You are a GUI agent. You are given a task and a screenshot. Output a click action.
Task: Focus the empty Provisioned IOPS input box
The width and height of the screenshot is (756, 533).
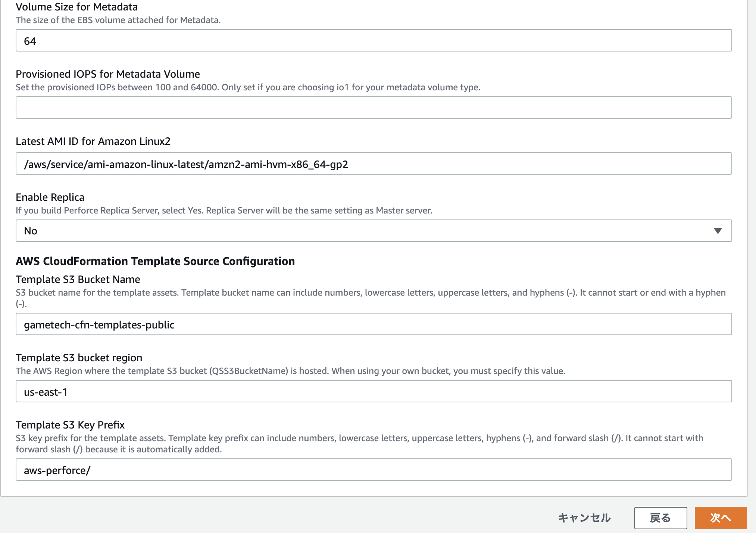pos(373,107)
